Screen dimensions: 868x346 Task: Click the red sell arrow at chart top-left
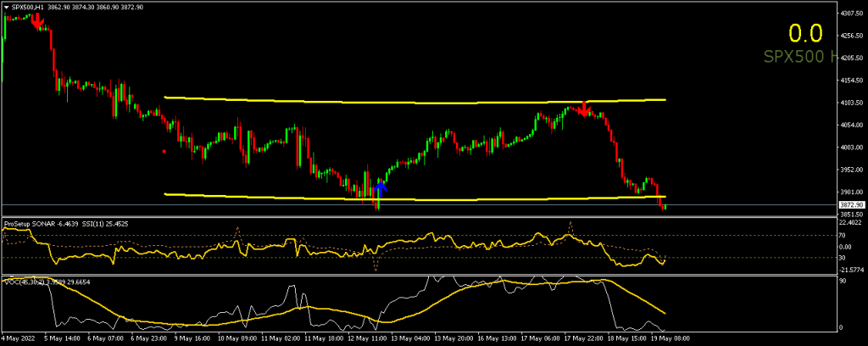point(37,21)
